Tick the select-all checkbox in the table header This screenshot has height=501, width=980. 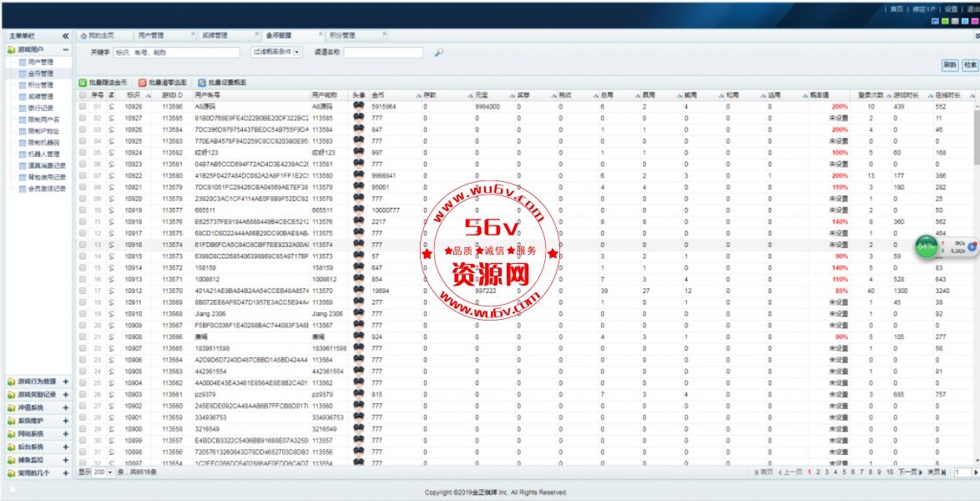tap(83, 95)
